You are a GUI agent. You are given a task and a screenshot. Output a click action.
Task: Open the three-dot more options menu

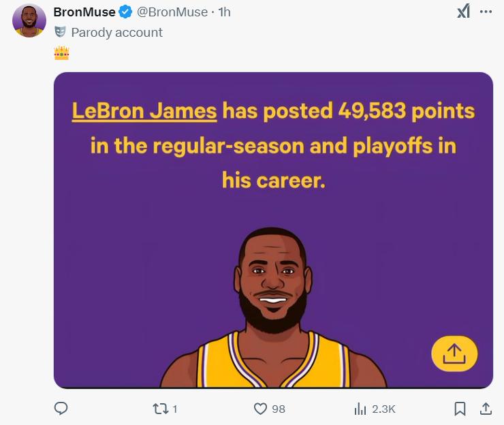(x=486, y=12)
